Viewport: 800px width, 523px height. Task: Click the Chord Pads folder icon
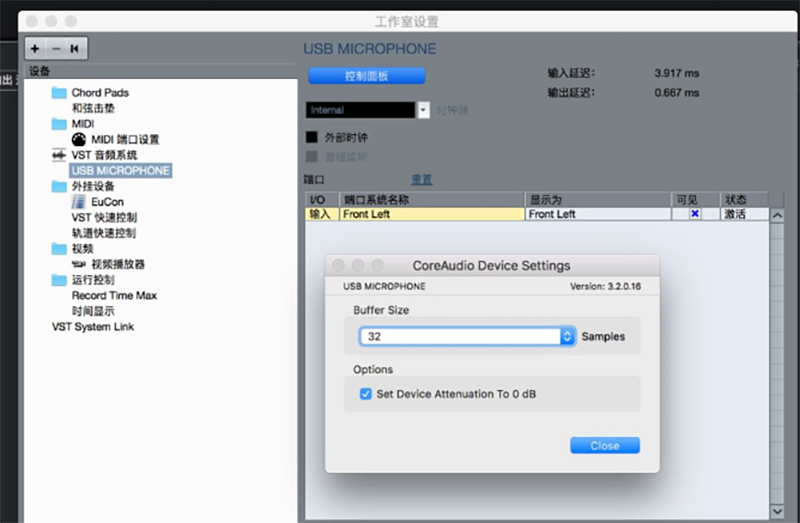pyautogui.click(x=59, y=93)
